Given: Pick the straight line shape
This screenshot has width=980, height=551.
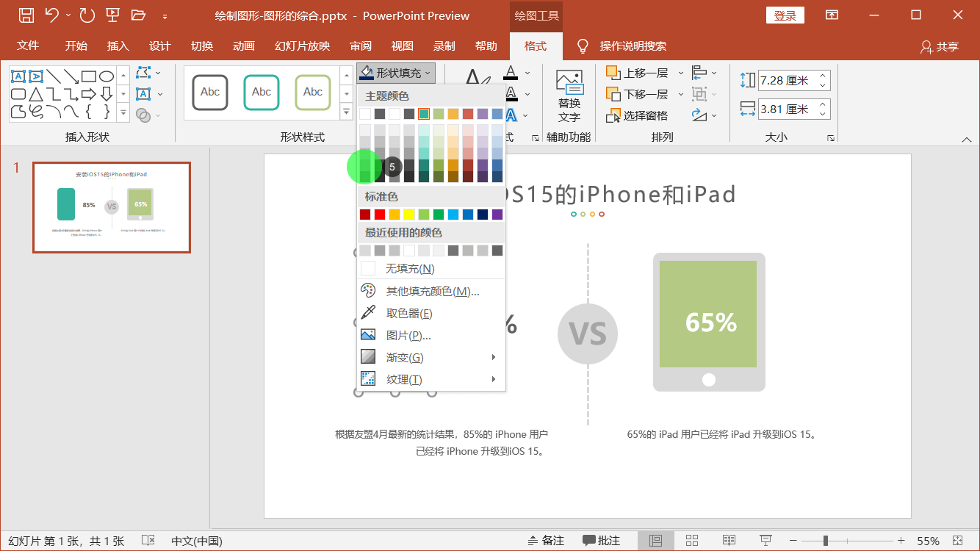Looking at the screenshot, I should click(x=54, y=76).
